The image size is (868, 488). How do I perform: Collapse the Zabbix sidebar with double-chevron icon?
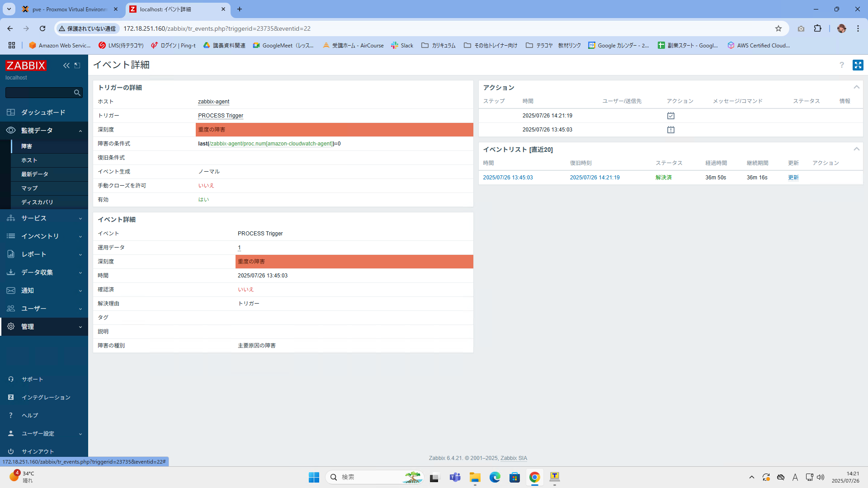[x=66, y=66]
